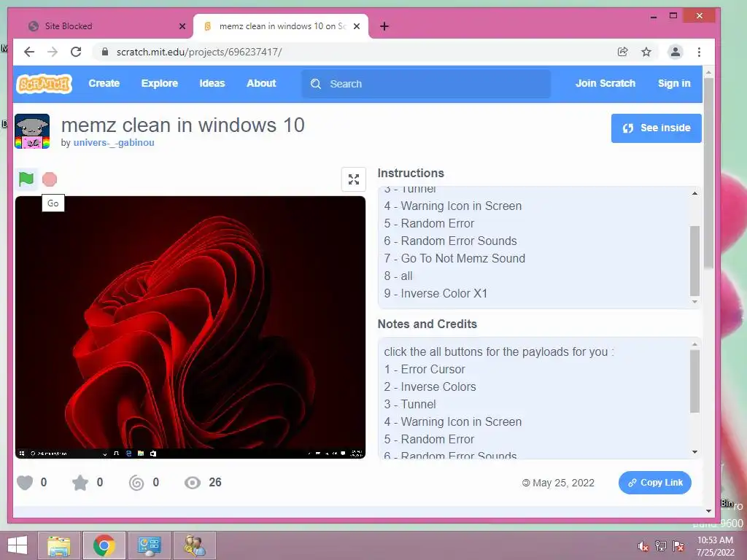This screenshot has height=560, width=747.
Task: Click the Notes and Credits scrollbar thumb
Action: point(694,381)
